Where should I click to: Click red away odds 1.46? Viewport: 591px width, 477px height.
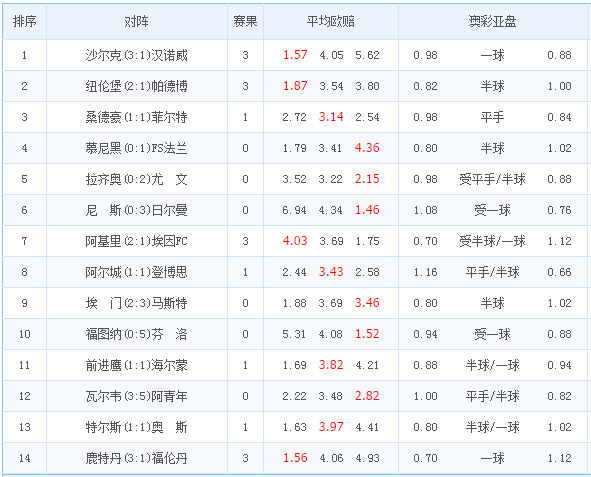click(x=367, y=209)
